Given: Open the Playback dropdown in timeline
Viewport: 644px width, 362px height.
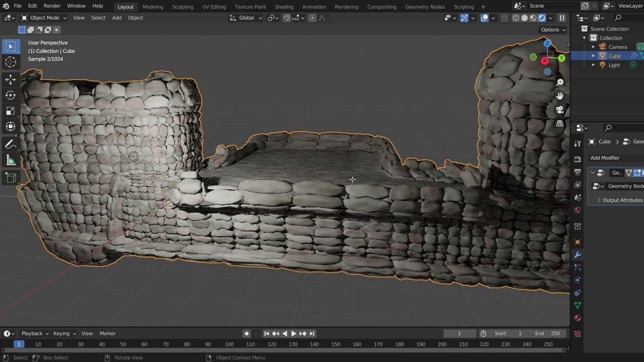Looking at the screenshot, I should click(35, 333).
